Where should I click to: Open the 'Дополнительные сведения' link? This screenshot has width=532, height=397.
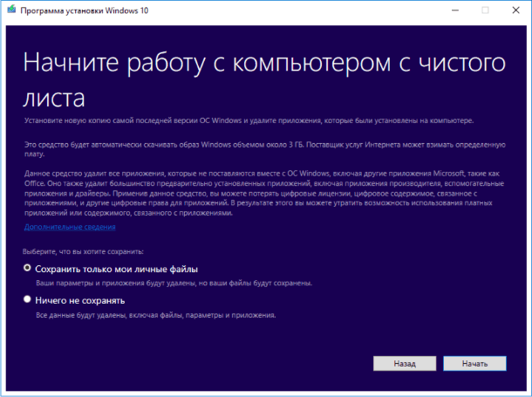pos(70,227)
